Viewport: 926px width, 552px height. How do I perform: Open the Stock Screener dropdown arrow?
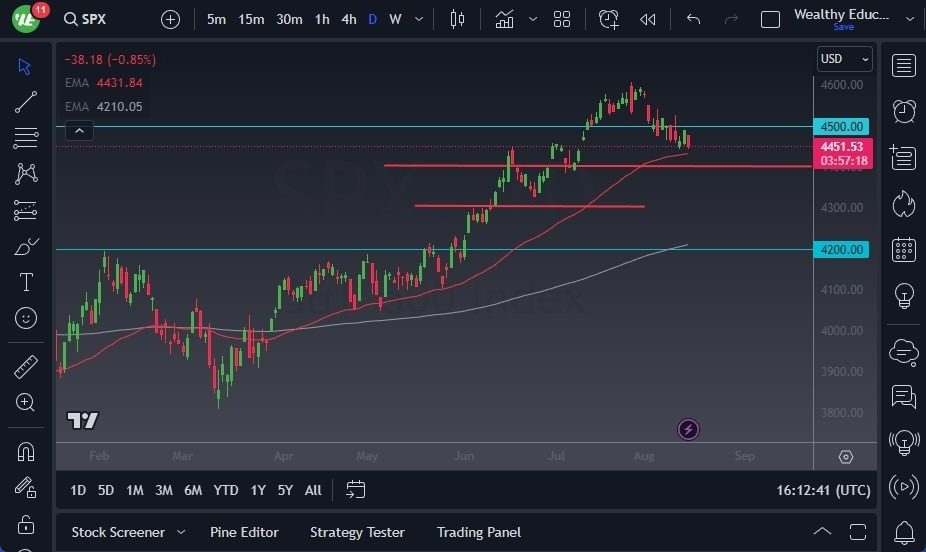click(181, 532)
